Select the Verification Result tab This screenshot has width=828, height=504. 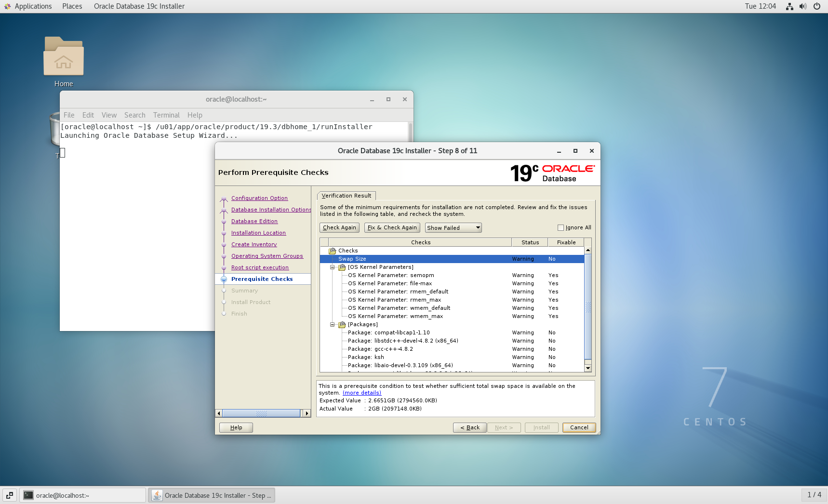347,196
